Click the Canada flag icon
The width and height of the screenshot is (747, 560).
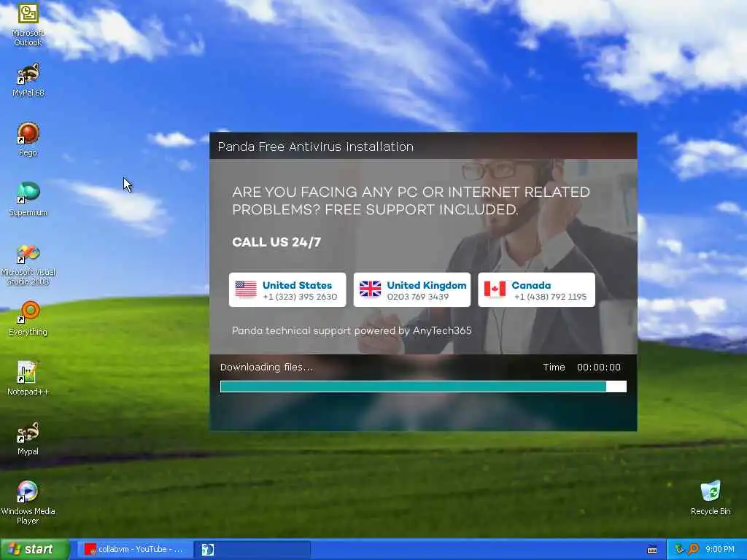coord(495,289)
